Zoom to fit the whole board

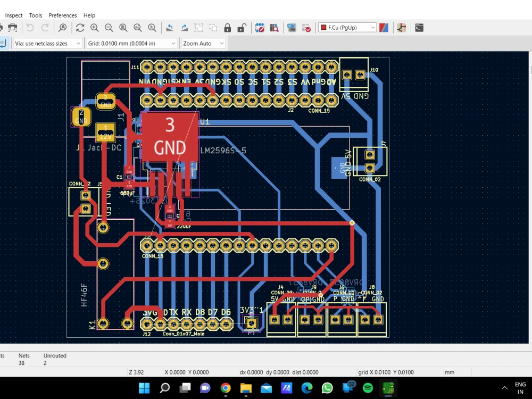[x=123, y=27]
